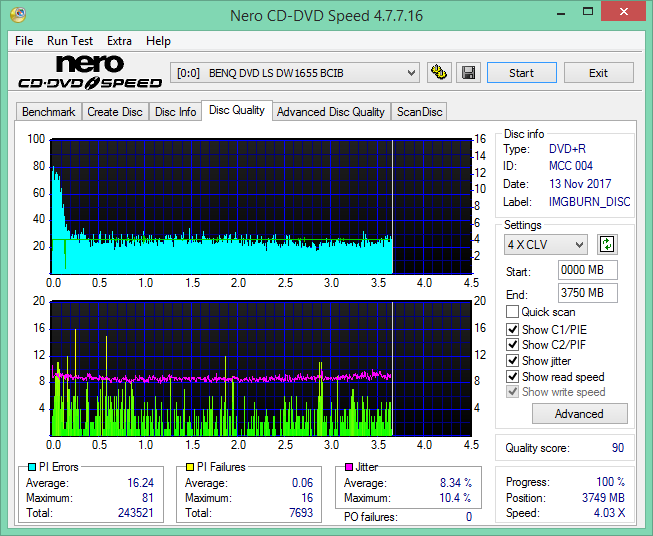Click the PO failures value 0
The image size is (653, 536).
(469, 517)
